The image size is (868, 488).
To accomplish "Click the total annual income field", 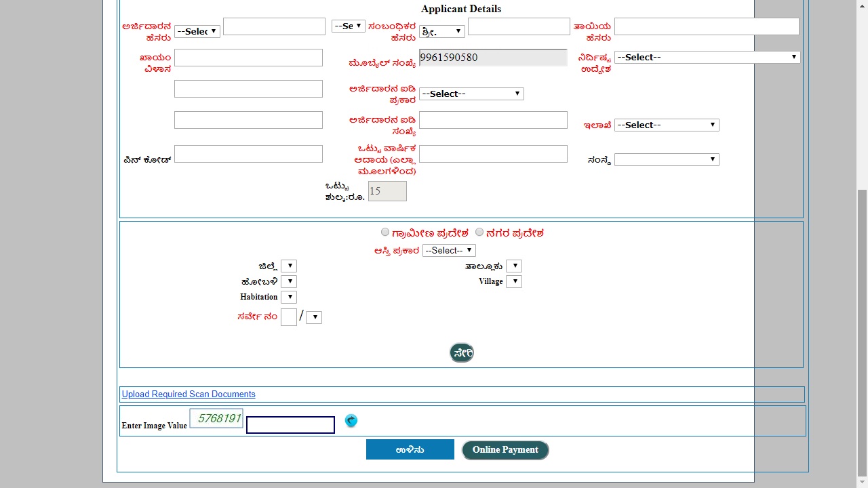I will click(493, 154).
